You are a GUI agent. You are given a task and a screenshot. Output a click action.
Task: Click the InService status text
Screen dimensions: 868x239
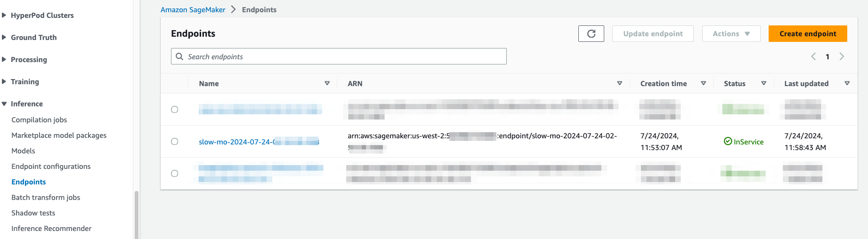[x=749, y=142]
